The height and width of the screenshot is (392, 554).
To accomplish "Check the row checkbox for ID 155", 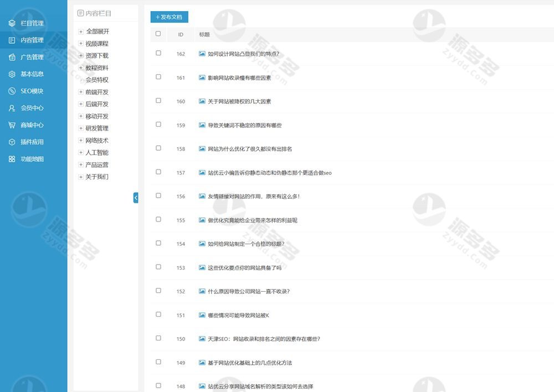I will point(158,219).
